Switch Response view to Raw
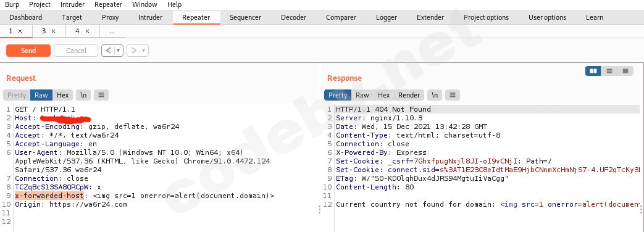Image resolution: width=644 pixels, height=232 pixels. click(x=362, y=95)
